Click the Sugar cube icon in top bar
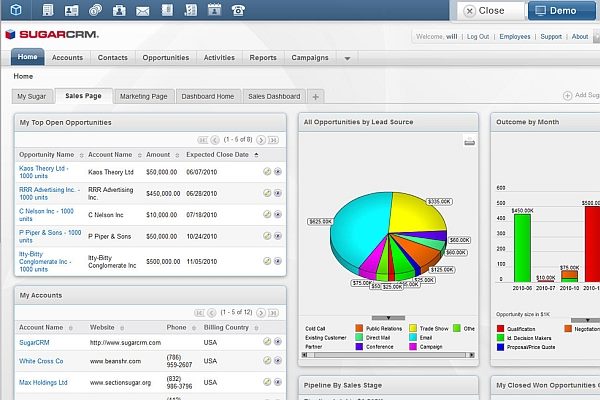 coord(16,10)
